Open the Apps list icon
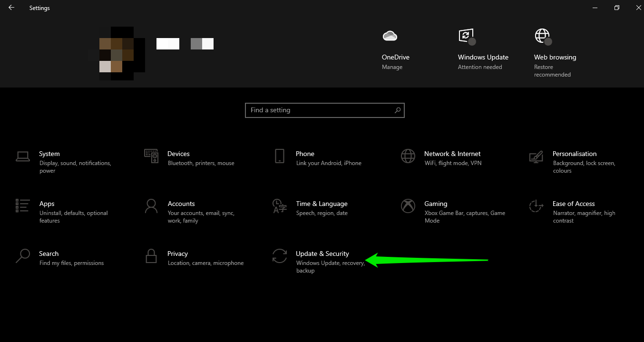 coord(22,205)
